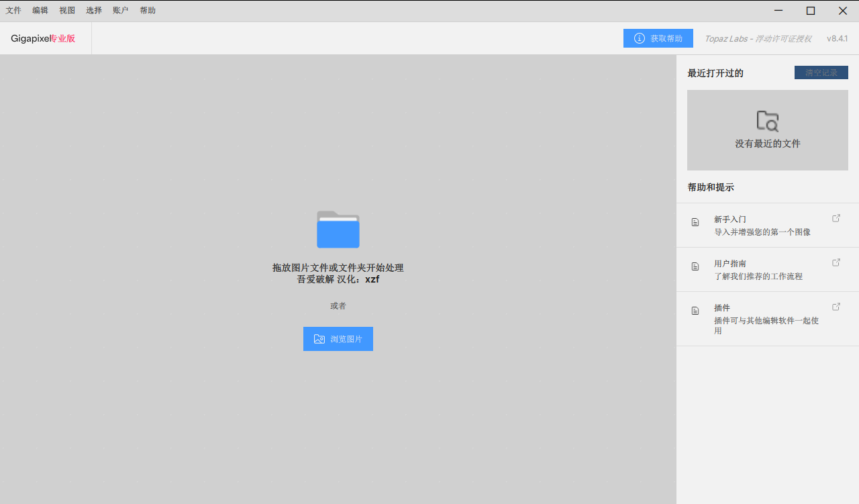
Task: Click the 拖放图片文件或文件夹开始处理 text
Action: tap(338, 268)
